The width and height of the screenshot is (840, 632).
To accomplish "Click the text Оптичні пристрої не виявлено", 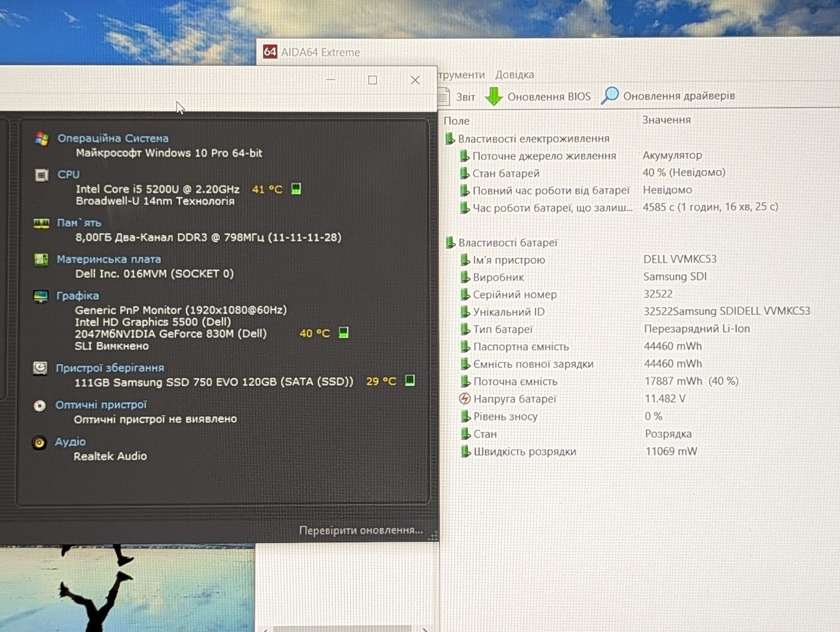I will coord(156,419).
